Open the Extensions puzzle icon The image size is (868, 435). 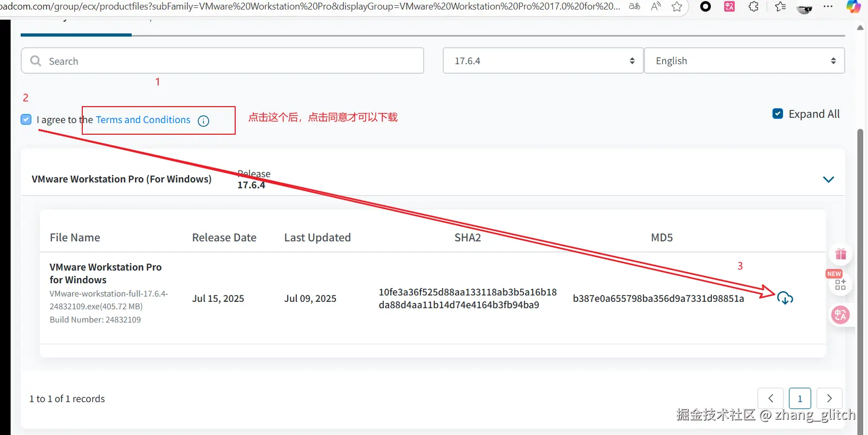(753, 6)
